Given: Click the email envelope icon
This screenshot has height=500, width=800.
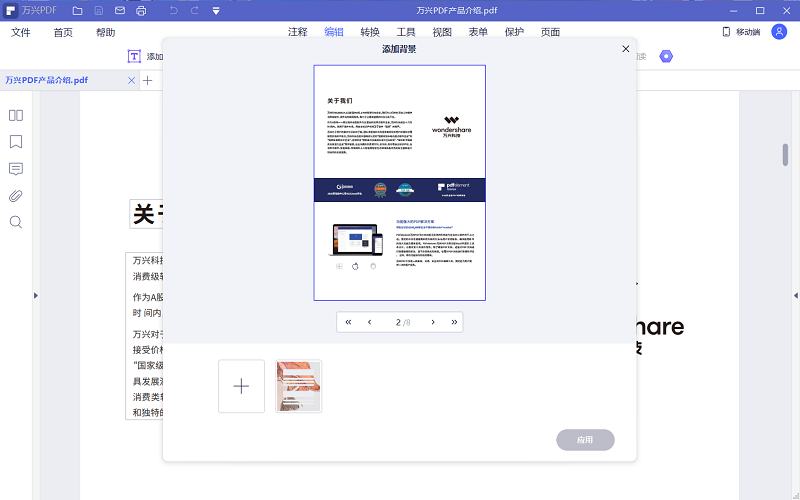Looking at the screenshot, I should [120, 11].
